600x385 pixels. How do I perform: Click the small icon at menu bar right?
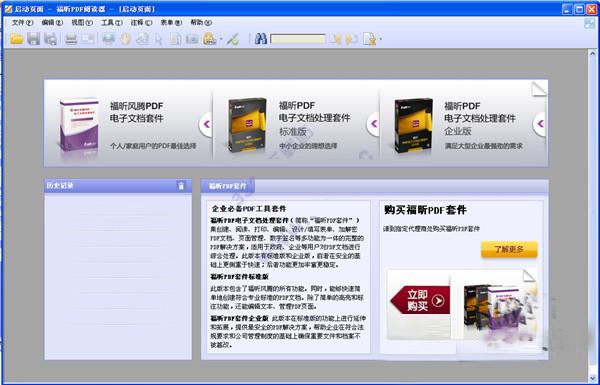[590, 23]
